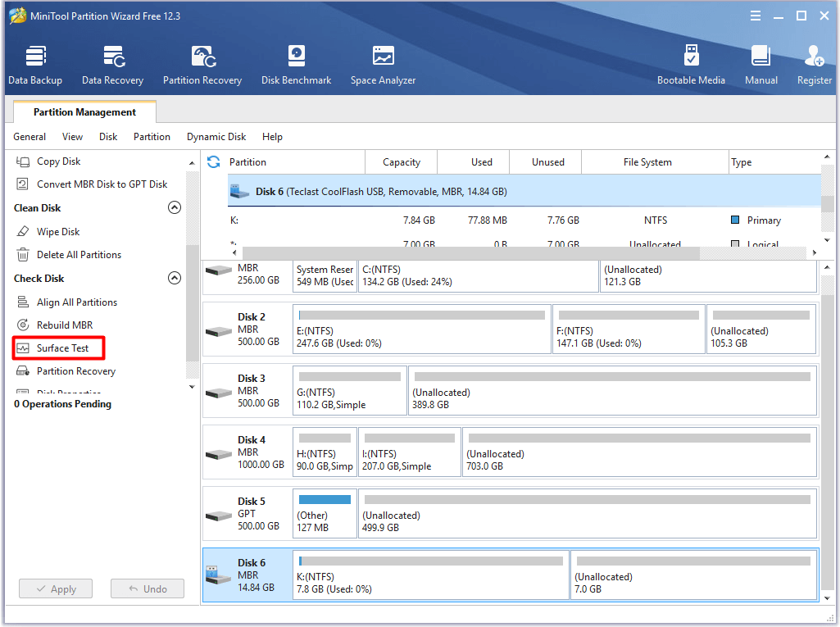840x627 pixels.
Task: Open the Disk menu
Action: 108,137
